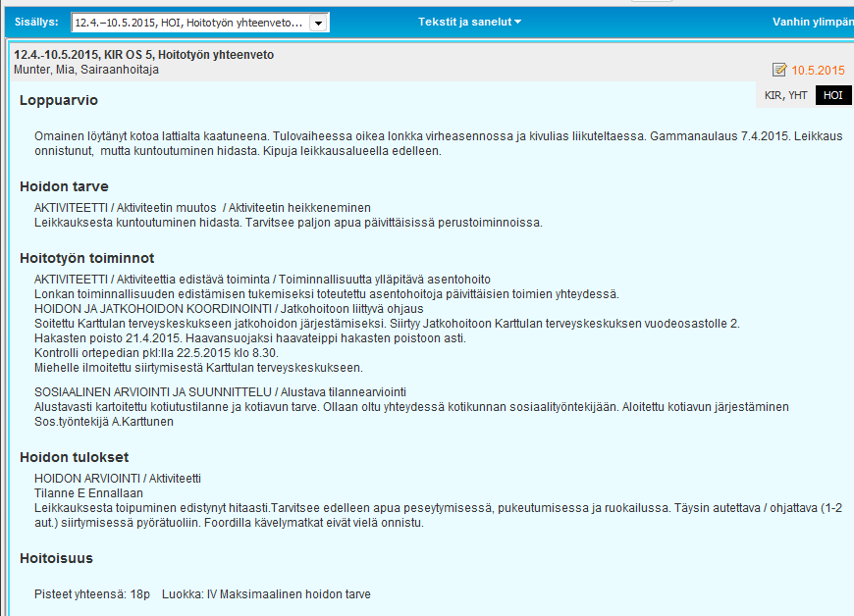
Task: Click the line 'Kontrolli ortepedian pkl:lla 22.5.2015 klo 8.30.'
Action: (x=156, y=352)
